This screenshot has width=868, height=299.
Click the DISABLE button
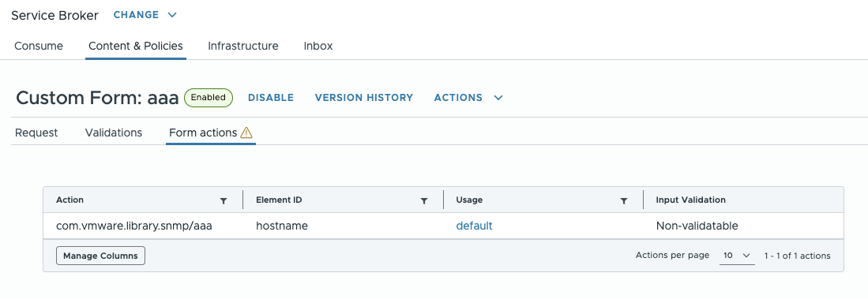(x=271, y=98)
